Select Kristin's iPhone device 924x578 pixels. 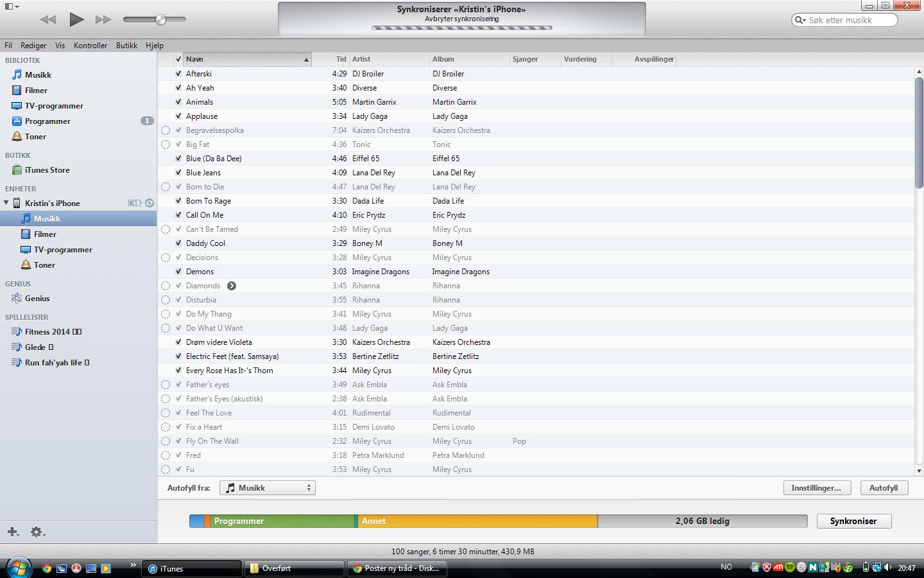click(53, 204)
